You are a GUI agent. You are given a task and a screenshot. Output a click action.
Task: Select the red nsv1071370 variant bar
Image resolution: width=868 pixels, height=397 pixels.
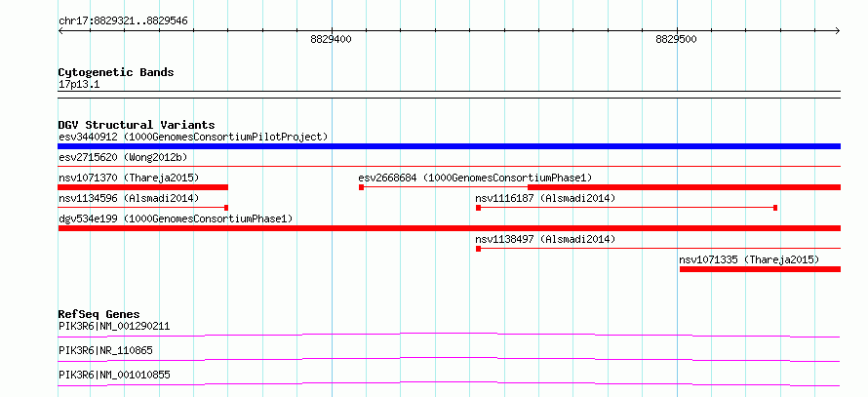(x=142, y=187)
